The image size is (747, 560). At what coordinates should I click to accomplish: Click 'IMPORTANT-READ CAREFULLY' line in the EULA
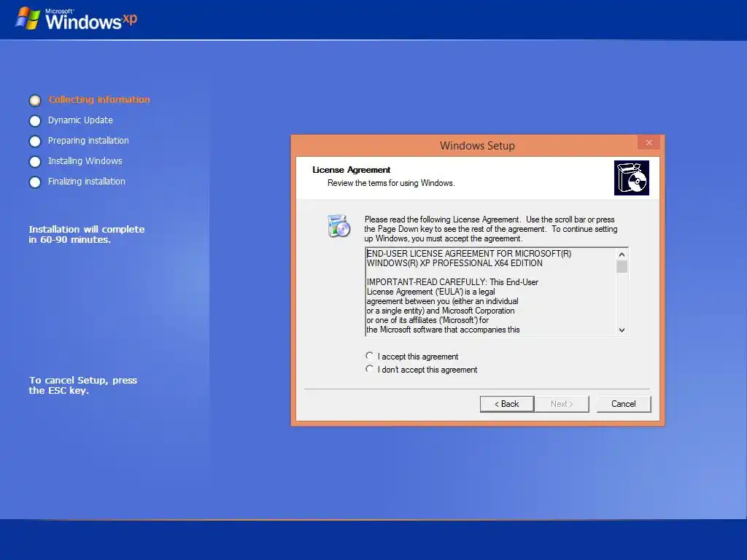(x=452, y=282)
